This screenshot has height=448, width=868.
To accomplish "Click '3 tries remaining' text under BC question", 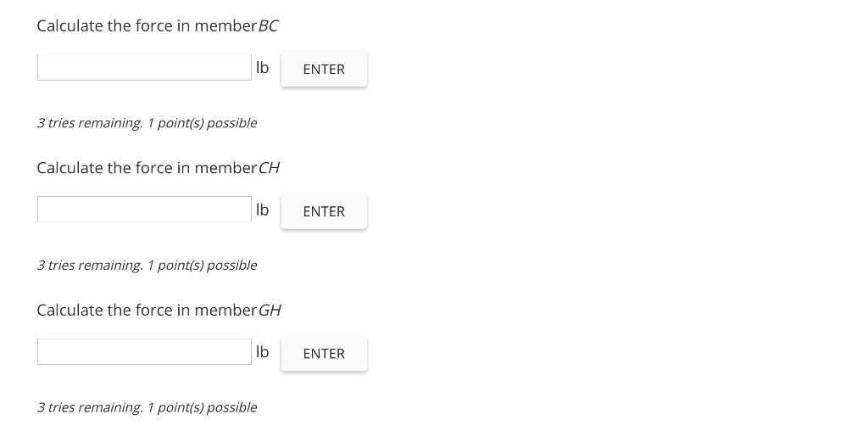I will pyautogui.click(x=90, y=123).
